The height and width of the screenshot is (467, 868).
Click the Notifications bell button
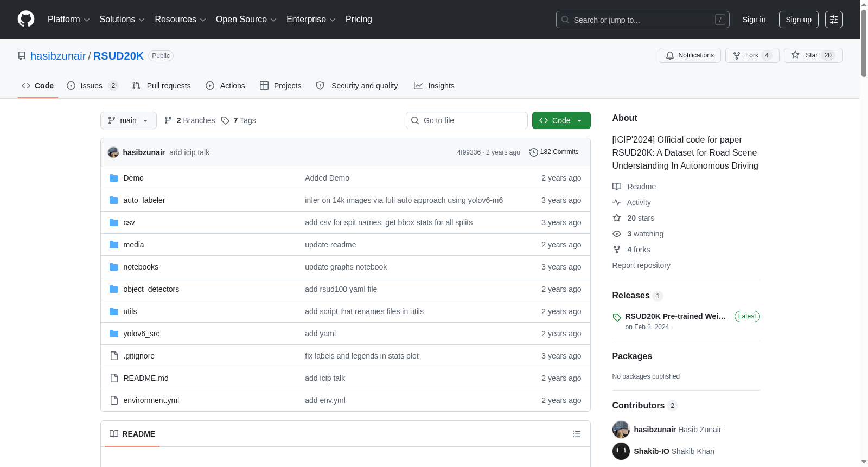(x=690, y=55)
